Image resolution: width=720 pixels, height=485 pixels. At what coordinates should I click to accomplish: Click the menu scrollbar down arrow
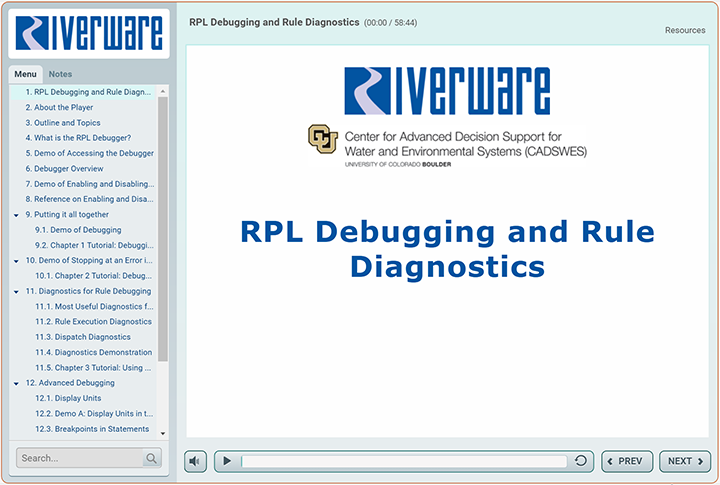tap(163, 433)
